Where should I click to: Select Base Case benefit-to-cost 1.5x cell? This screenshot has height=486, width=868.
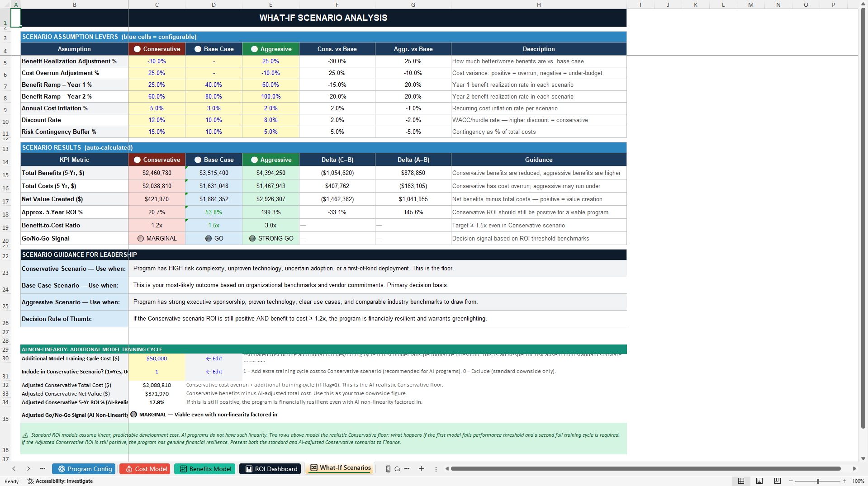214,225
